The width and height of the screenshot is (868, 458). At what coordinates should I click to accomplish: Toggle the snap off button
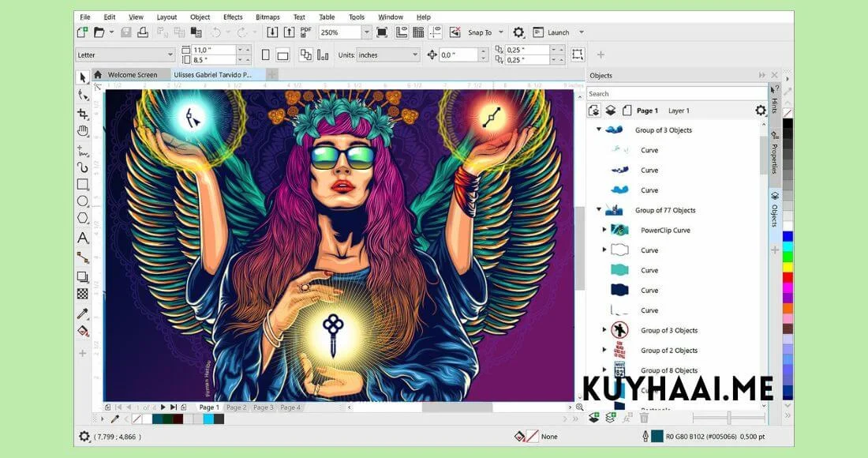455,32
